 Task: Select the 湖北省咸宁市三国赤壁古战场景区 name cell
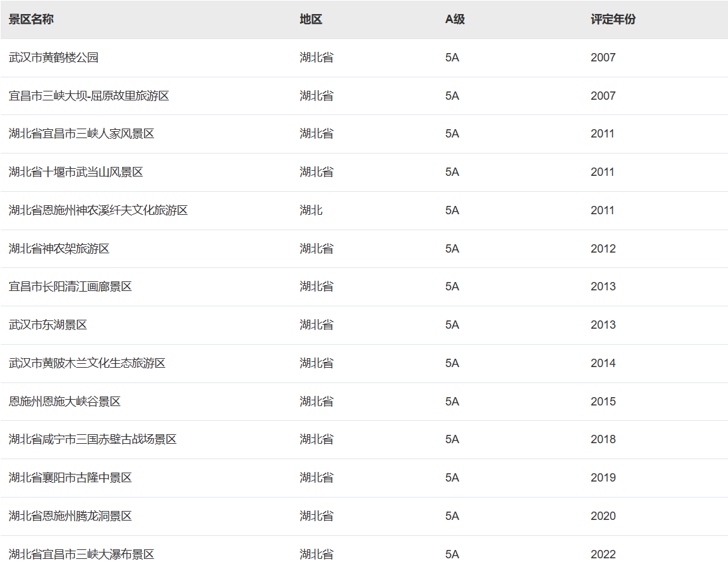pos(92,439)
